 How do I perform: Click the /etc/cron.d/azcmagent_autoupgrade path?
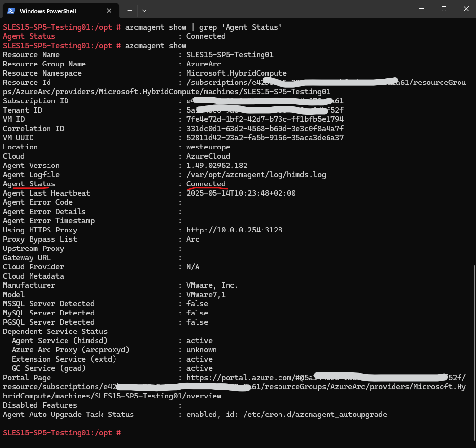coord(315,415)
